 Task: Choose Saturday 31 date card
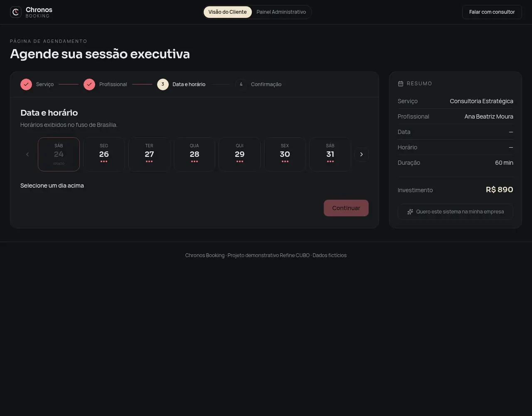click(330, 154)
